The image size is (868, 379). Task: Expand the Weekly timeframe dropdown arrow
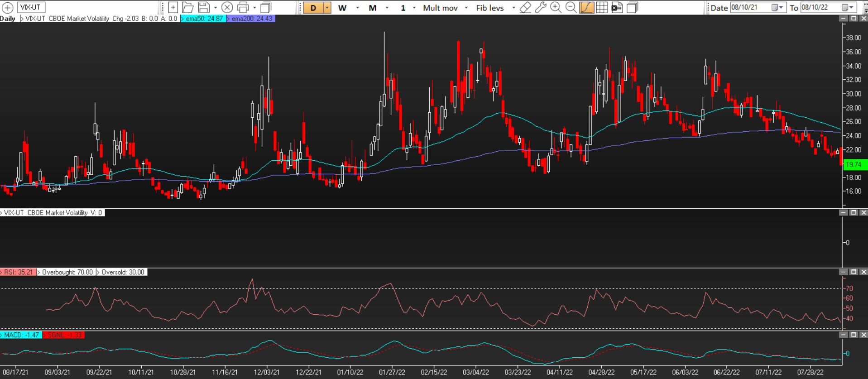coord(357,8)
